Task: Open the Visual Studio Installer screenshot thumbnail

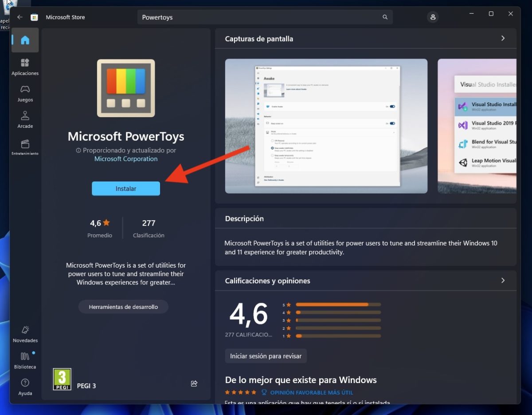Action: click(x=477, y=126)
